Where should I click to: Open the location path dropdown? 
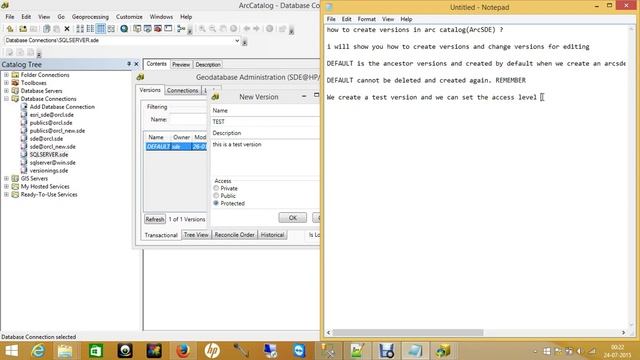coord(237,40)
